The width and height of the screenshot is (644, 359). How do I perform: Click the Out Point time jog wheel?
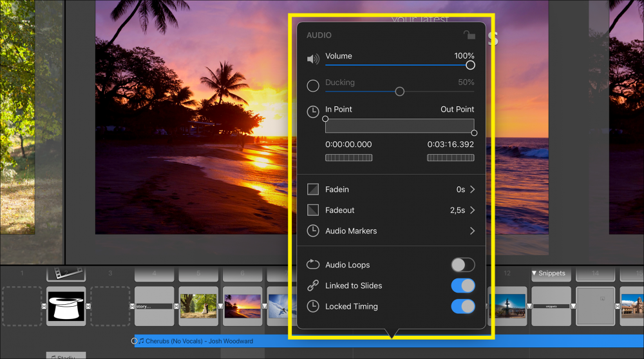click(x=451, y=157)
